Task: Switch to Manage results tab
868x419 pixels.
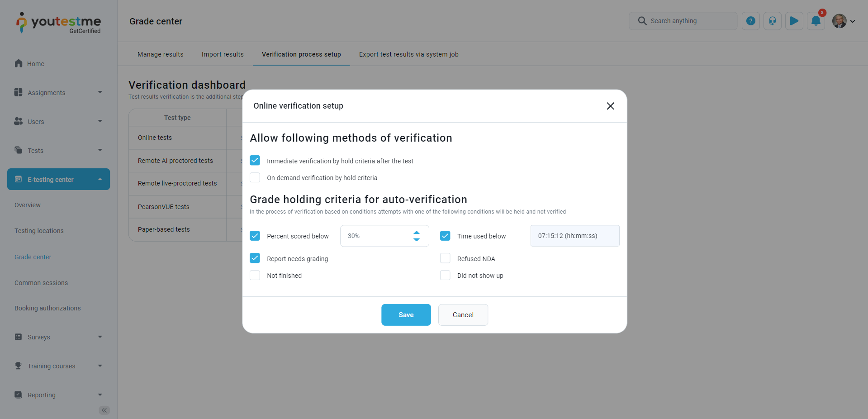Action: [x=160, y=54]
